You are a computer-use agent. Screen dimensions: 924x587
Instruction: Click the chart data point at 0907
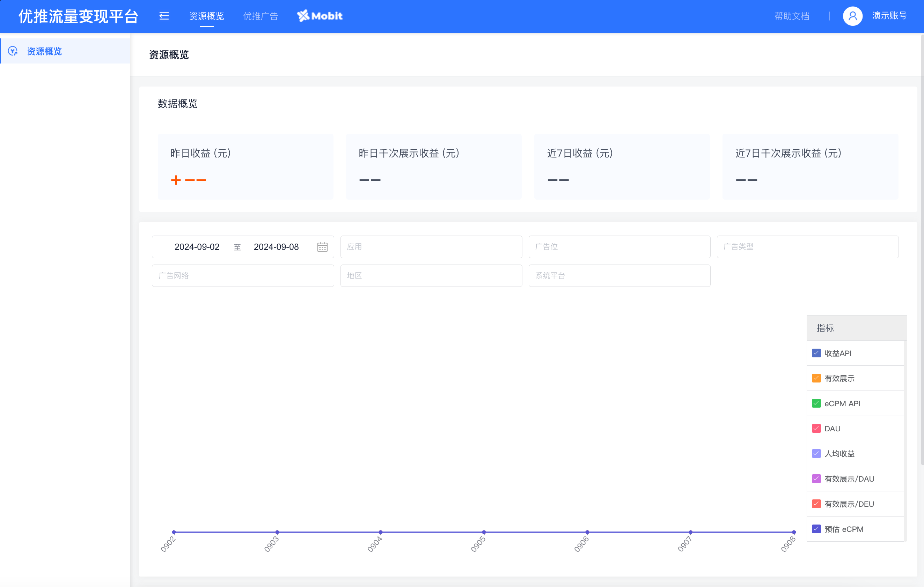[x=690, y=532]
